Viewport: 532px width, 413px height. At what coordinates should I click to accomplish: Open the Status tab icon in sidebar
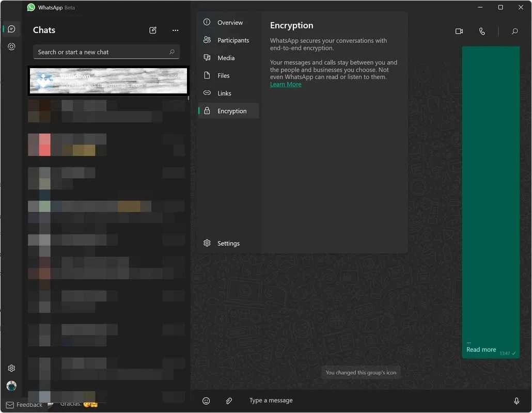[x=11, y=46]
